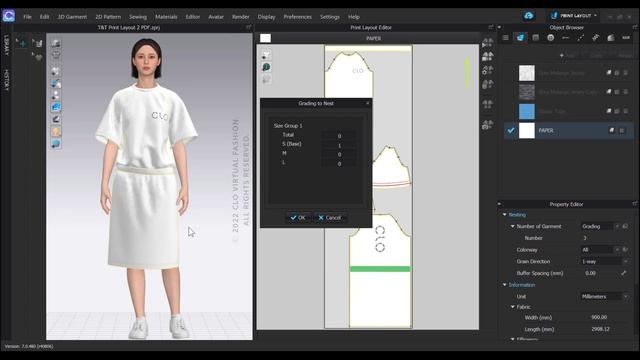The height and width of the screenshot is (360, 640).
Task: Click the heart favorites icon in Library
Action: pos(39,58)
